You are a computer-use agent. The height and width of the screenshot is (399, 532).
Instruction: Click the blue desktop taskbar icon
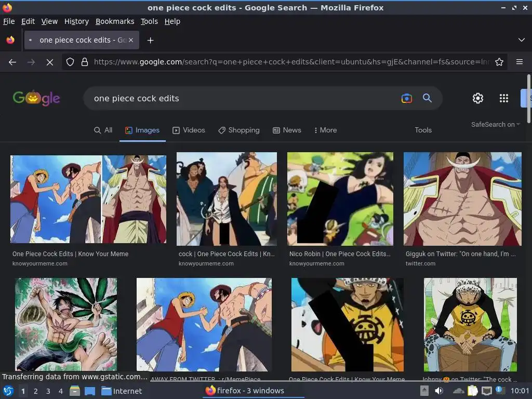click(90, 391)
